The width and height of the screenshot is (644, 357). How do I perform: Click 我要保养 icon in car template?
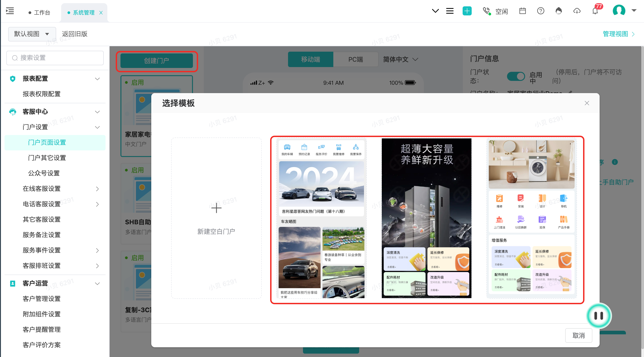[x=356, y=147]
